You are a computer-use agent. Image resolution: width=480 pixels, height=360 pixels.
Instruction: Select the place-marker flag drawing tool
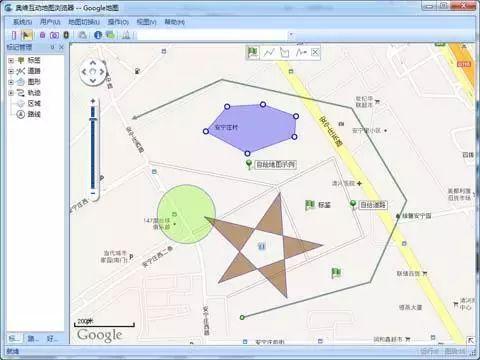click(253, 52)
